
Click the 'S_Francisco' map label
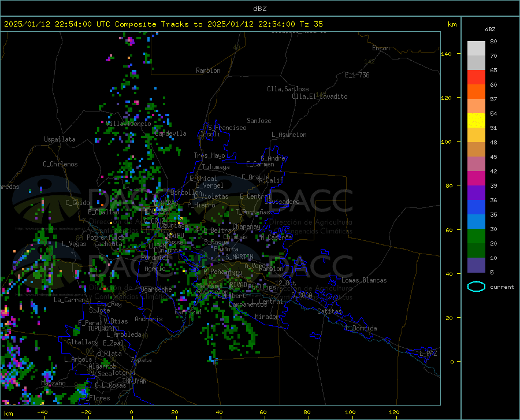pos(227,128)
